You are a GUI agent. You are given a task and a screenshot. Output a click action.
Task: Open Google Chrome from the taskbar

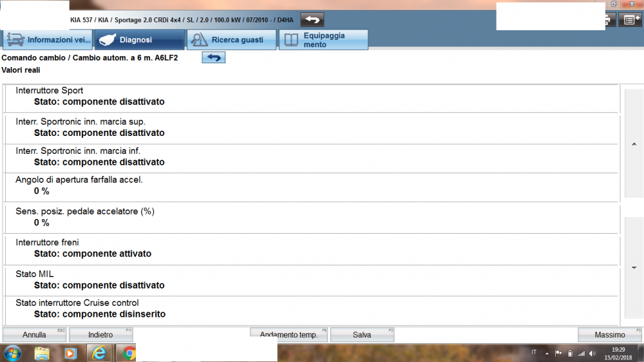(129, 354)
